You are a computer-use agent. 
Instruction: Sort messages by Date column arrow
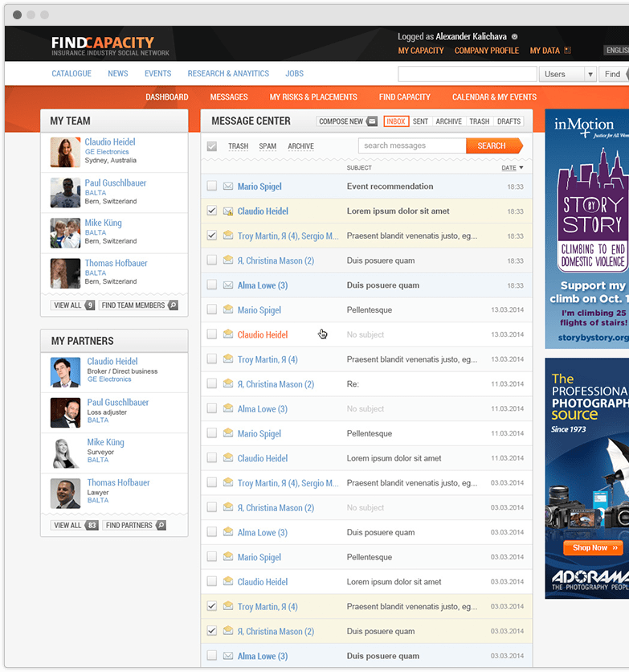click(x=521, y=168)
